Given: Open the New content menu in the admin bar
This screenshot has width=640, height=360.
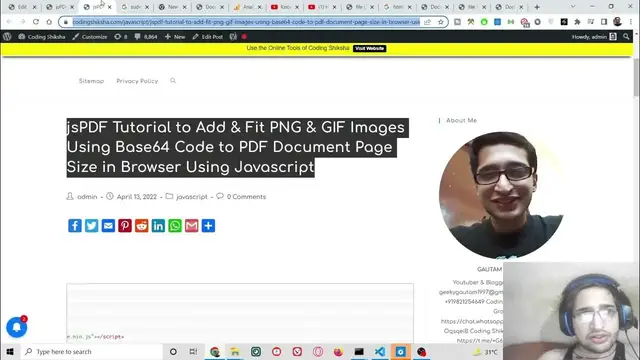Looking at the screenshot, I should (175, 37).
